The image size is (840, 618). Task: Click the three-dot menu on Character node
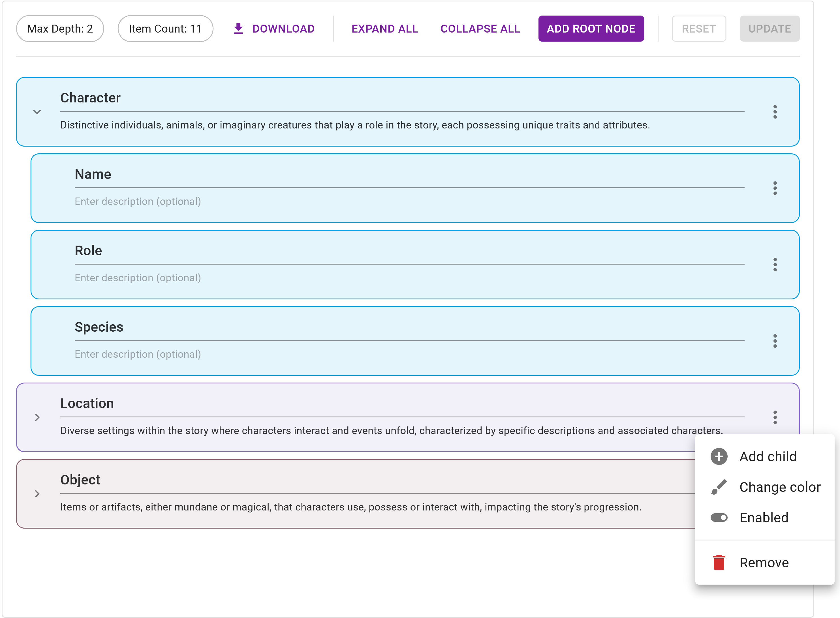click(775, 111)
